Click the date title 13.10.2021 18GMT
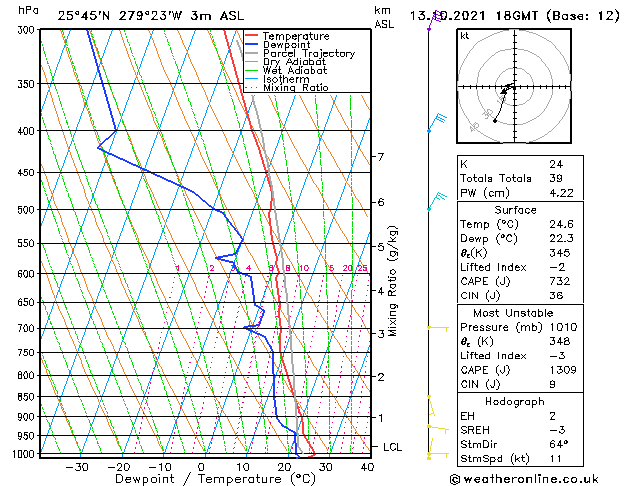The image size is (629, 486). click(514, 14)
